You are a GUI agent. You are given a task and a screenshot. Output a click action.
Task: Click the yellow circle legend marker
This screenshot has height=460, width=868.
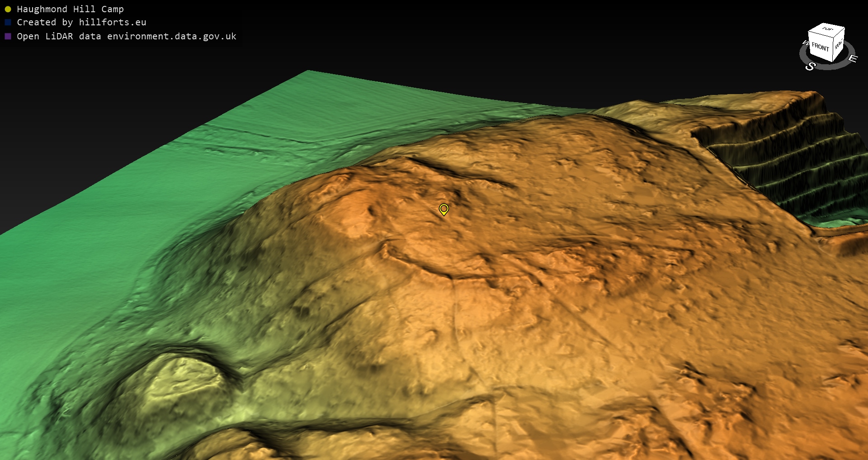(x=8, y=9)
